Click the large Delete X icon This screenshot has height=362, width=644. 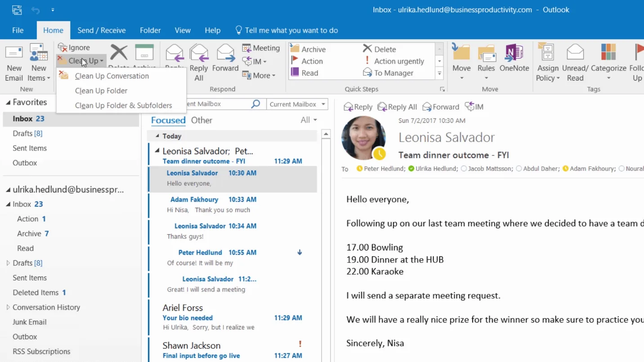point(119,53)
